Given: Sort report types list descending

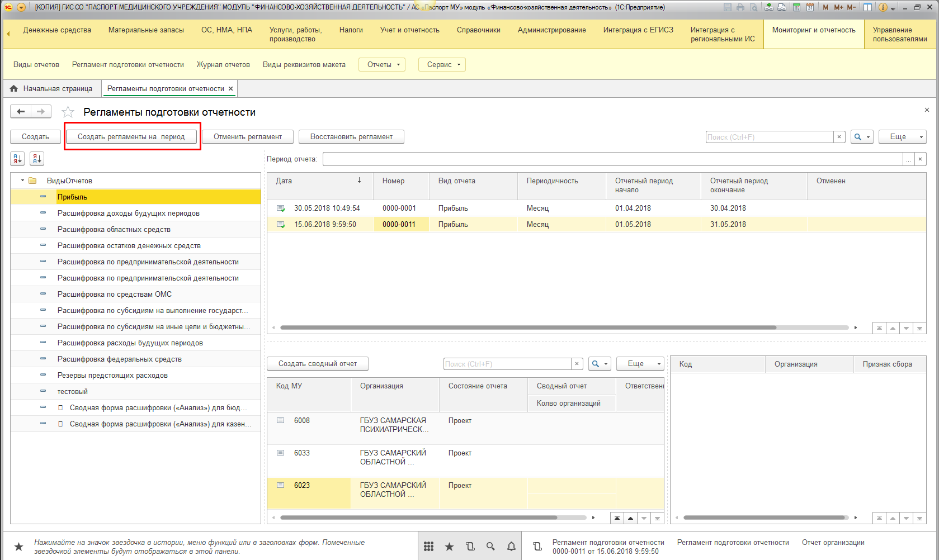Looking at the screenshot, I should coord(37,159).
